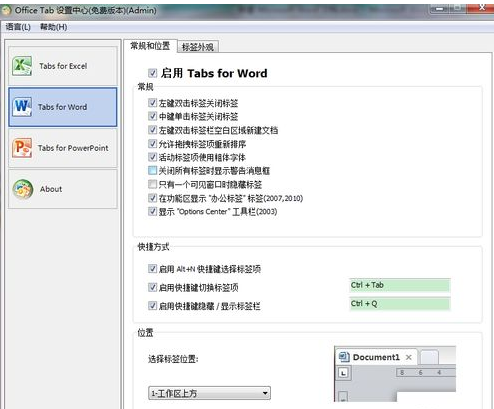Toggle 启用快捷键切换标签项 checkbox
The height and width of the screenshot is (409, 494).
point(152,287)
